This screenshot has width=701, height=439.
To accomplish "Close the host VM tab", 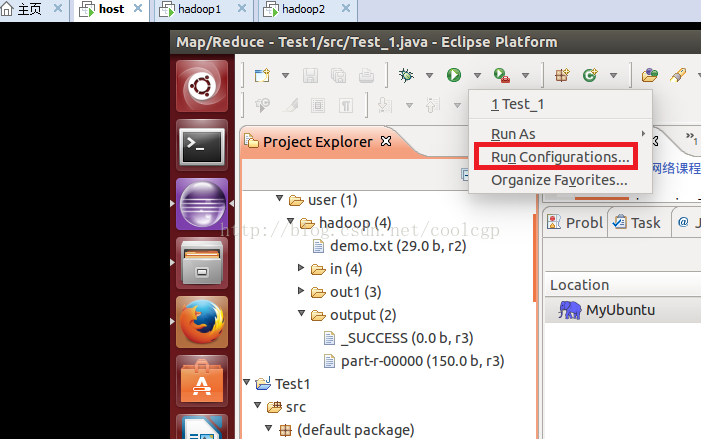I will point(138,8).
